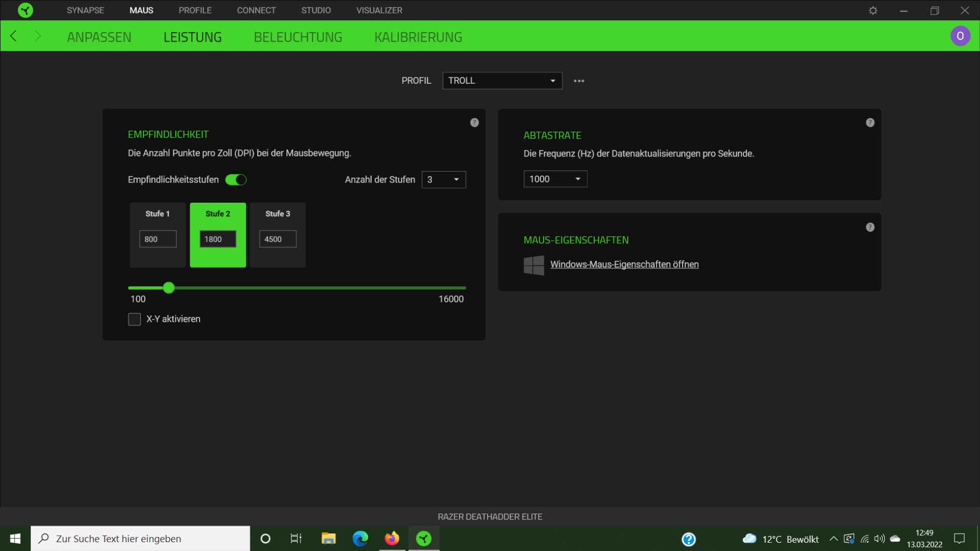Image resolution: width=980 pixels, height=551 pixels.
Task: Click the blue help icon in taskbar
Action: (688, 539)
